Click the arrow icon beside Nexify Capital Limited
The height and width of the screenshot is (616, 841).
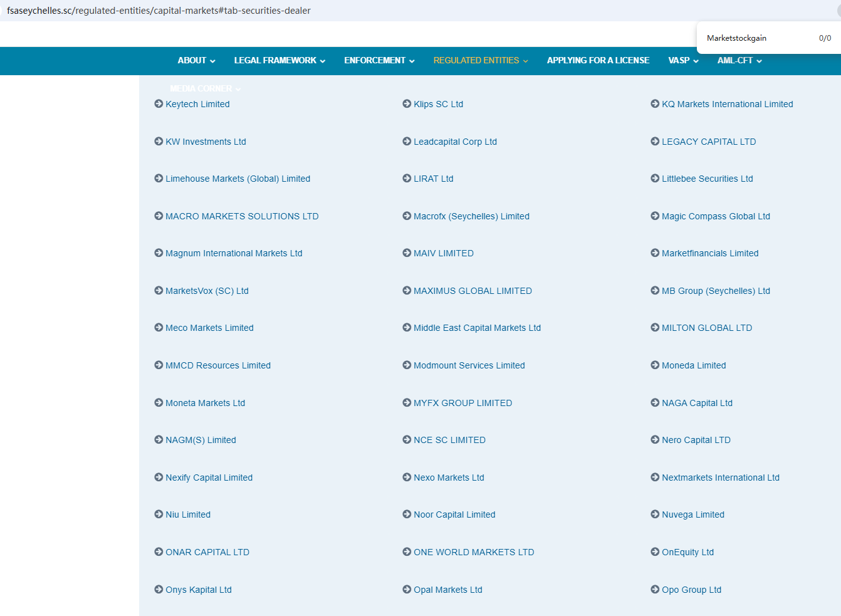(159, 478)
